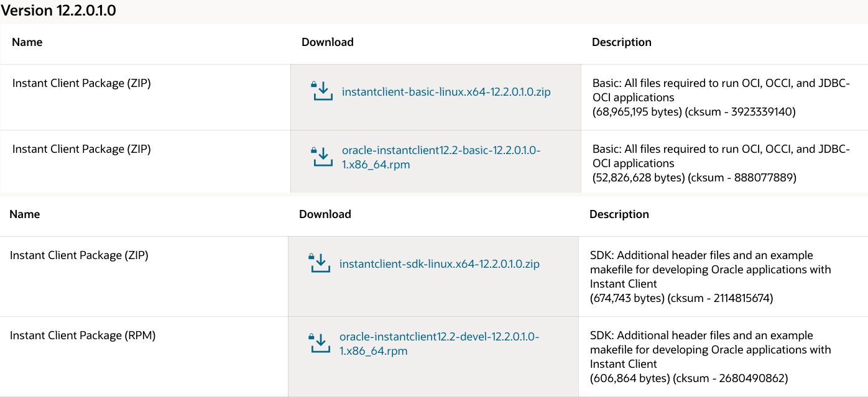Click the description containing cksum 3923339140
868x397 pixels.
coord(693,112)
